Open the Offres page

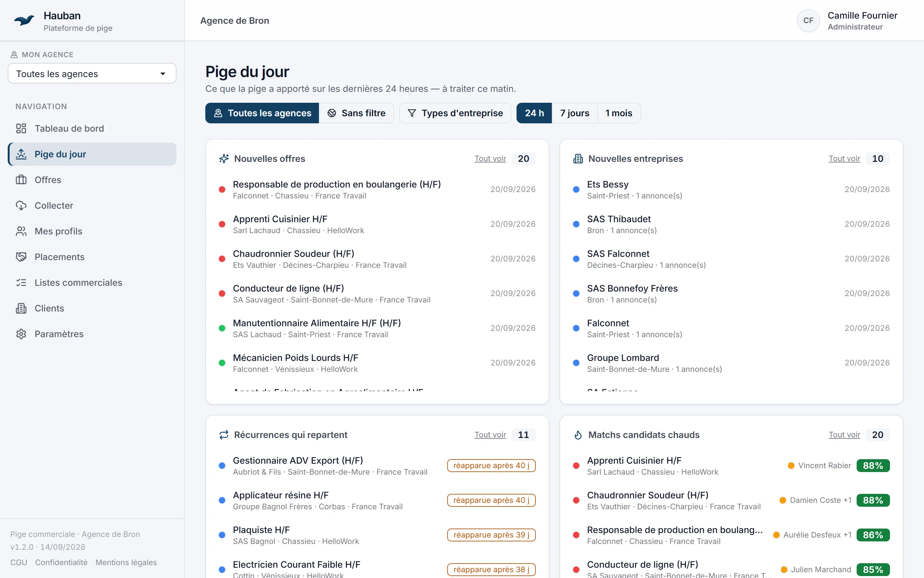[x=92, y=180]
